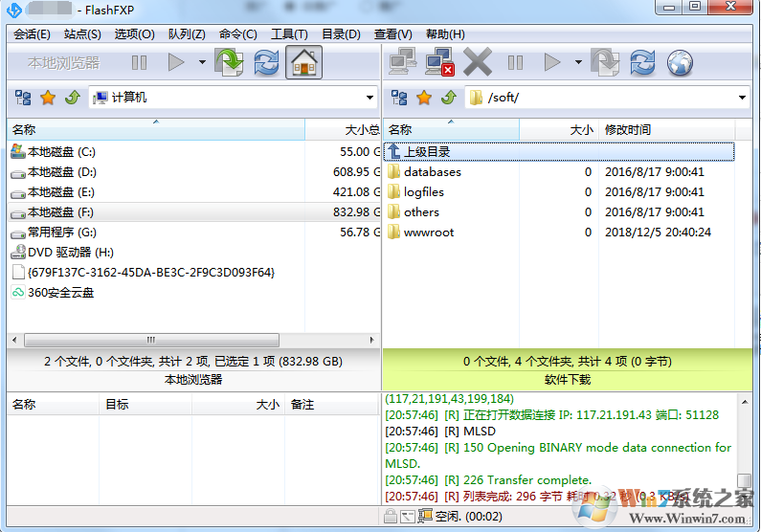Click 上级目录 to go to parent directory
The width and height of the screenshot is (761, 532).
click(x=426, y=151)
